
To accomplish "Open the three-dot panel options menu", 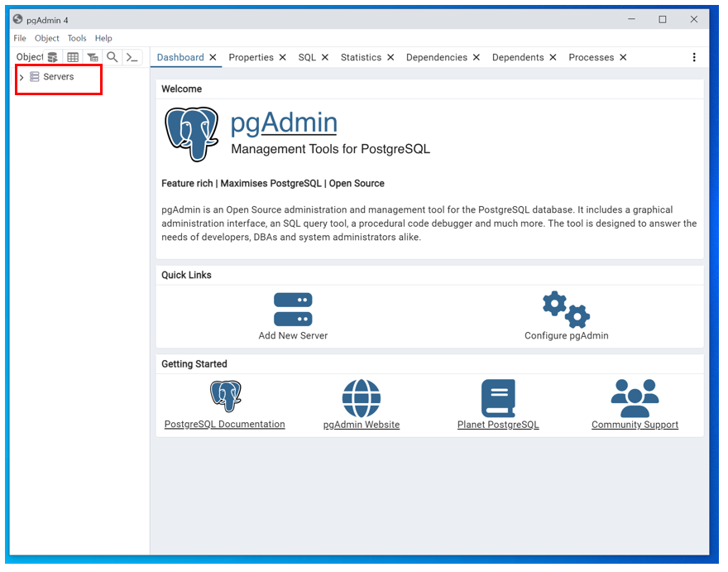I will click(695, 57).
